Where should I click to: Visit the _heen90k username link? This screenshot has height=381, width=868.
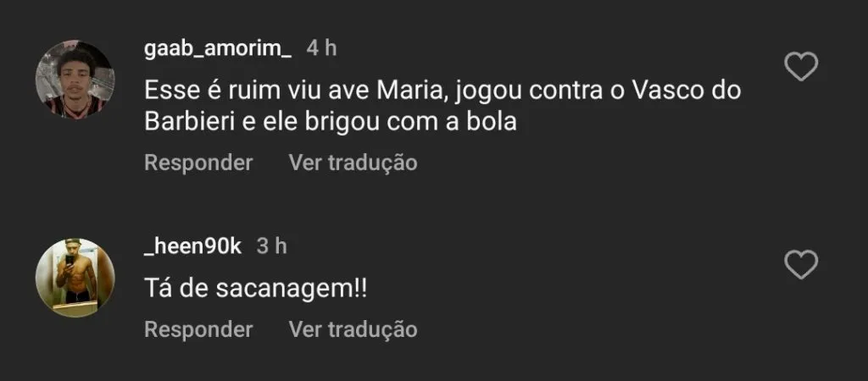[x=193, y=246]
